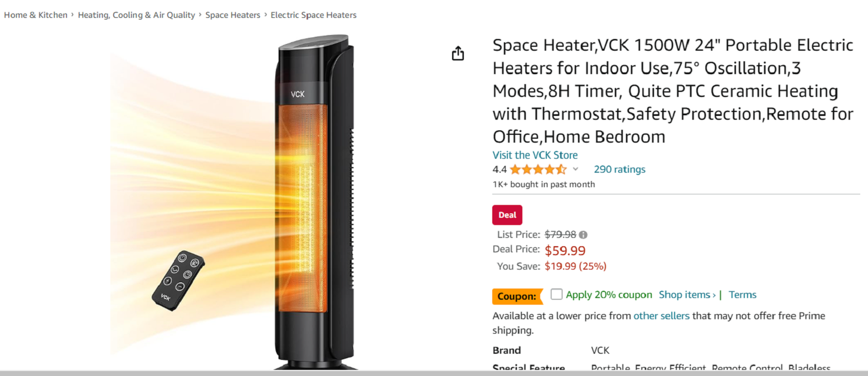Open the Electric Space Heaters breadcrumb
Viewport: 868px width, 376px height.
click(313, 15)
